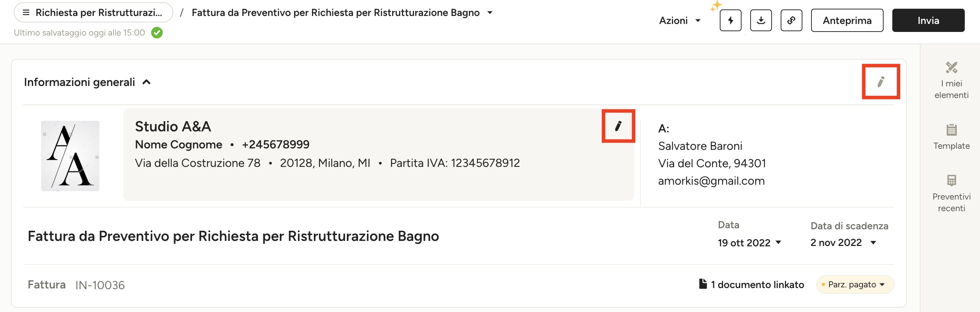Open the Azioni dropdown menu
This screenshot has width=980, height=312.
click(680, 21)
